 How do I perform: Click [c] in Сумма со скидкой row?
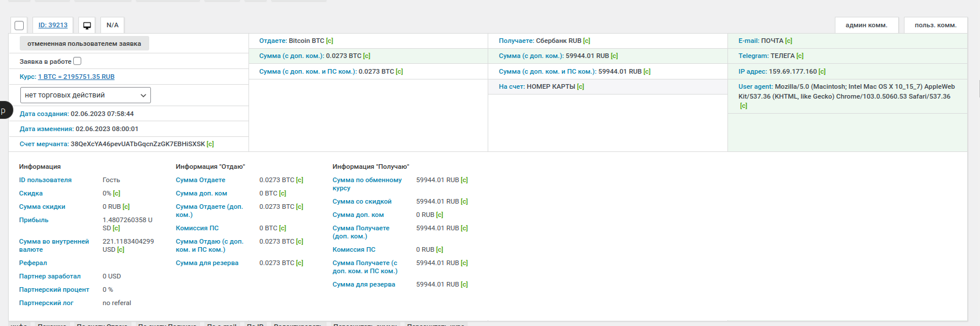[x=464, y=201]
